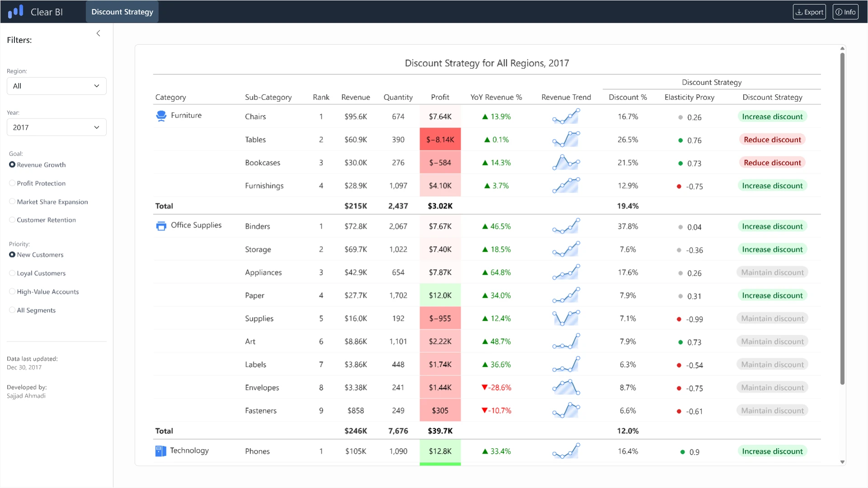Image resolution: width=868 pixels, height=488 pixels.
Task: Click the Sub-Category column header
Action: click(x=268, y=97)
